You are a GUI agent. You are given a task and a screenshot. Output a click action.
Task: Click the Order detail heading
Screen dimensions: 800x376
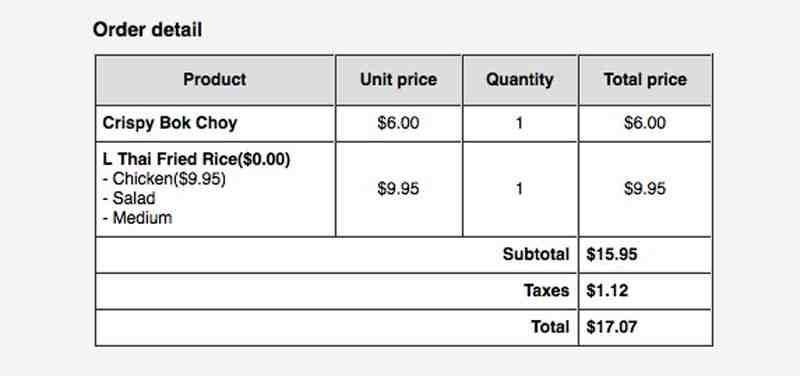pos(147,30)
